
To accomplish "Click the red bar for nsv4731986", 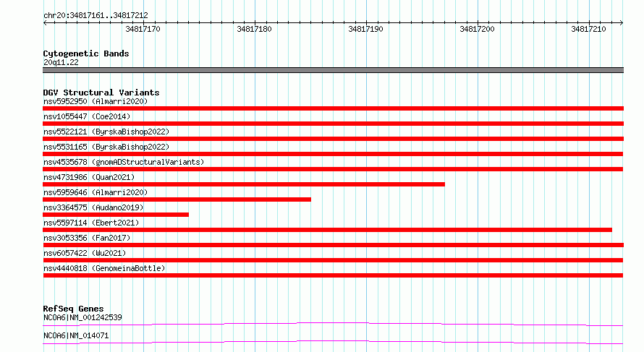I will click(244, 184).
